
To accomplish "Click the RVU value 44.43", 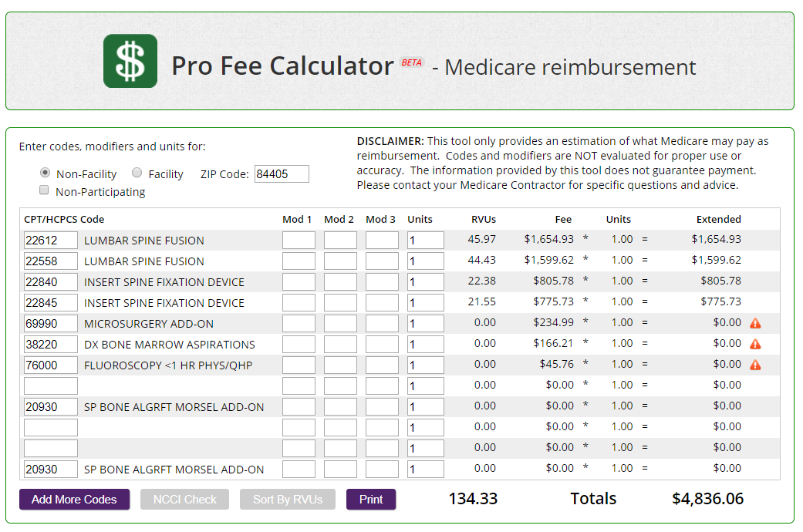I will click(482, 260).
